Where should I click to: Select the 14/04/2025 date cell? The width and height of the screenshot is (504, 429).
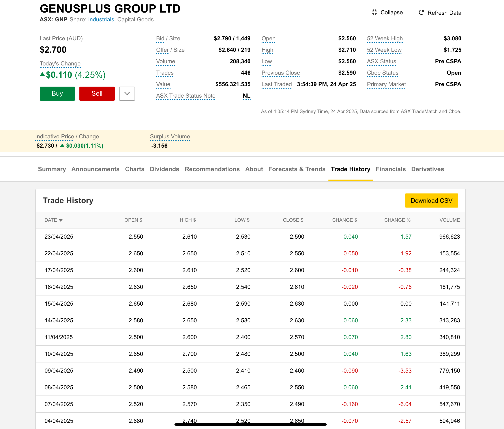(x=59, y=320)
